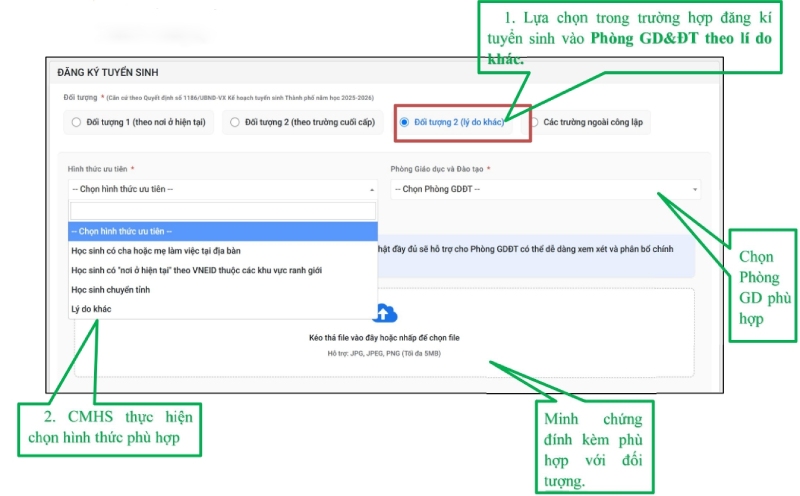Choose 'Học sinh chuyển tỉnh' option
Image resolution: width=800 pixels, height=496 pixels.
[223, 290]
